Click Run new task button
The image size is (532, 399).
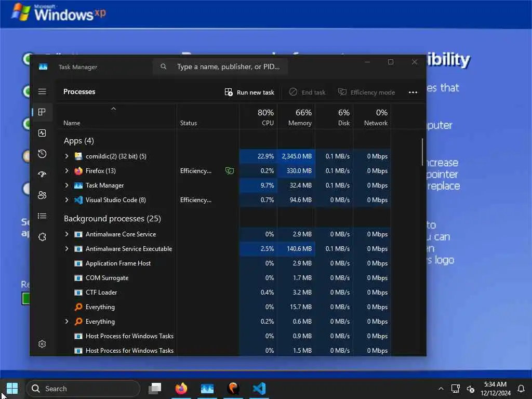click(249, 92)
